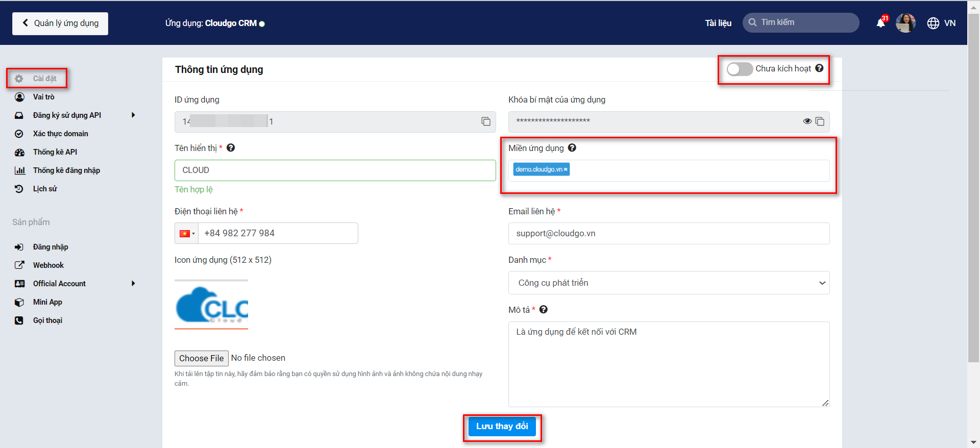This screenshot has height=448, width=980.
Task: Click the help icon beside Tên hiển thị
Action: (x=231, y=148)
